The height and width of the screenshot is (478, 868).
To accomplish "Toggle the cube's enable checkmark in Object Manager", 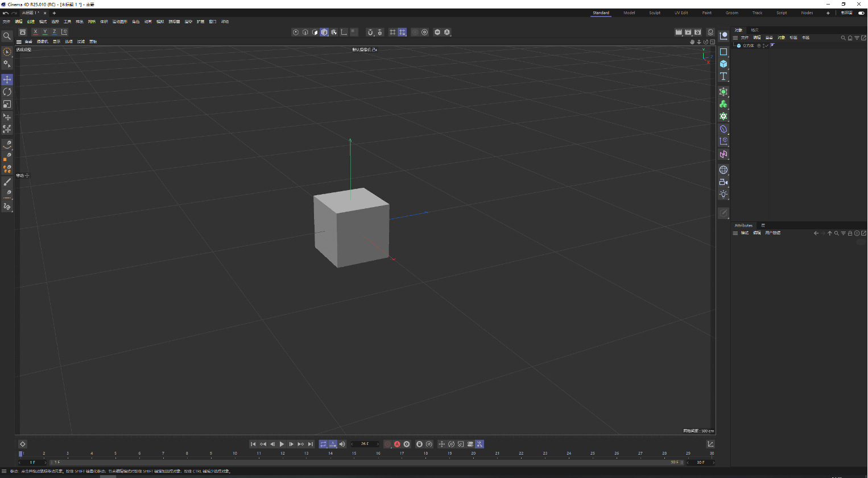I will [766, 46].
